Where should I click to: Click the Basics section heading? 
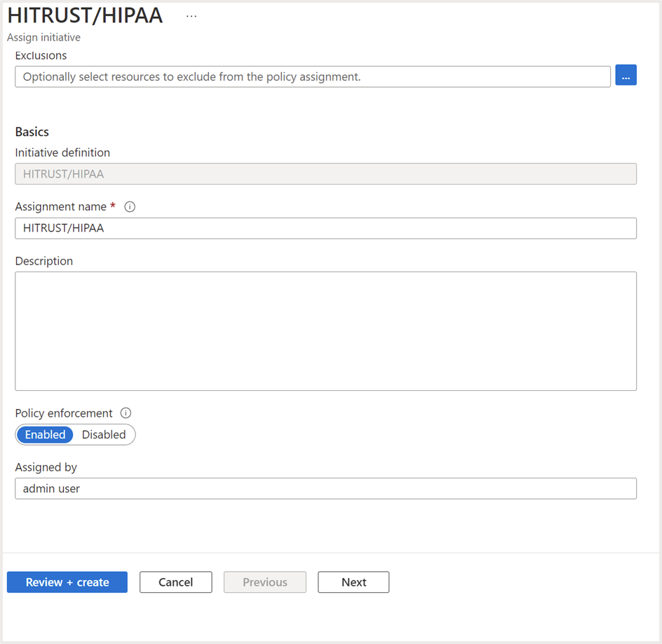point(32,132)
